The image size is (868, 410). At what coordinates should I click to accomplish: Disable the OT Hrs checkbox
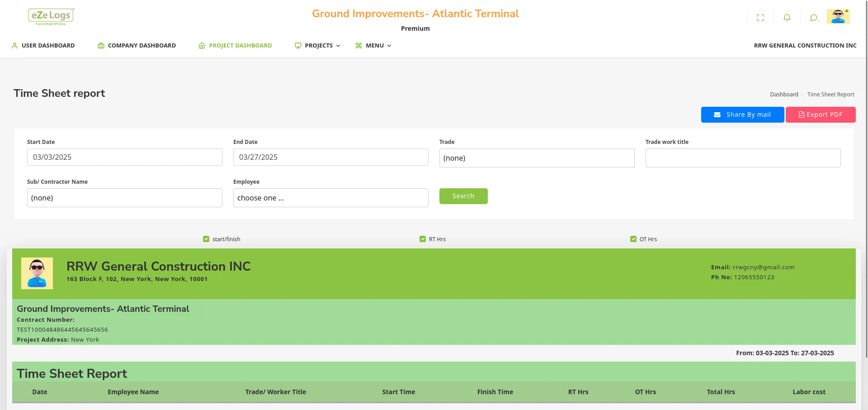(633, 239)
